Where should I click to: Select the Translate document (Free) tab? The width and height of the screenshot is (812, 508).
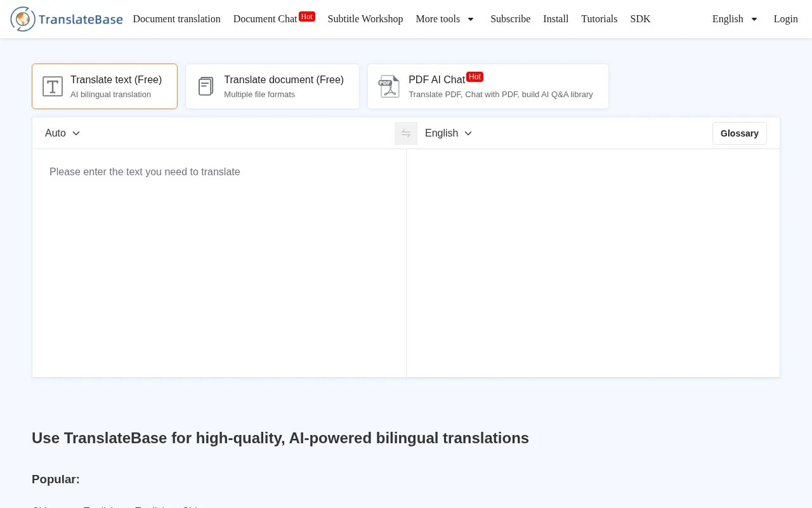pyautogui.click(x=272, y=86)
